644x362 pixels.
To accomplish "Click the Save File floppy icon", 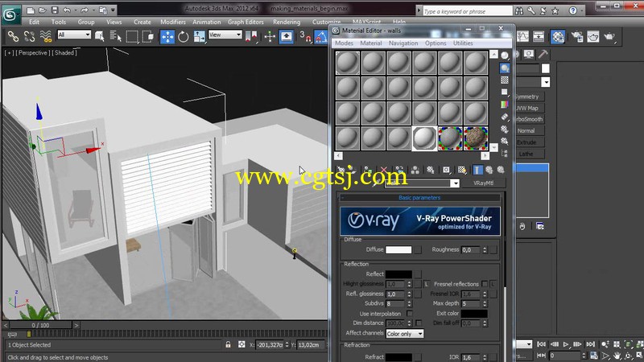I will pos(55,10).
